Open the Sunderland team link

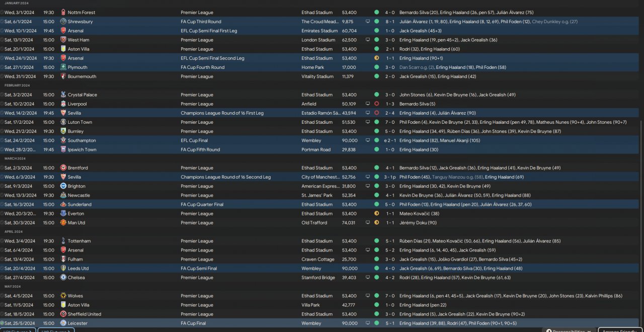79,204
